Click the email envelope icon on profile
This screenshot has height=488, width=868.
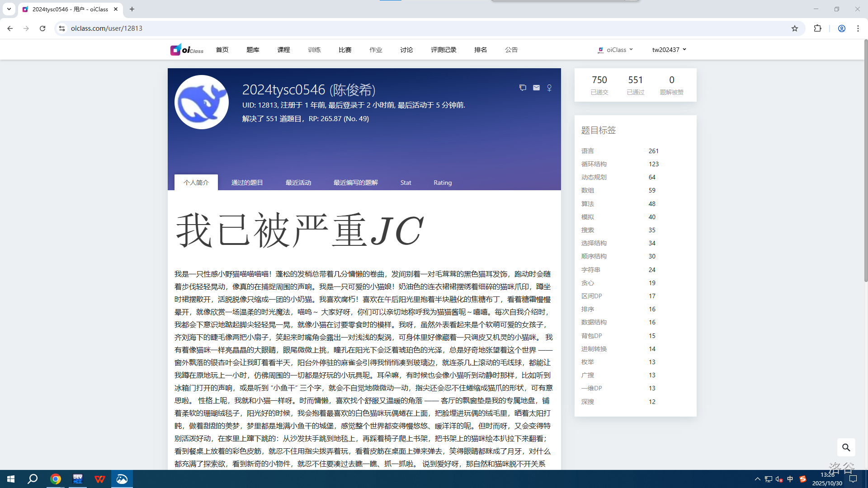pos(536,88)
